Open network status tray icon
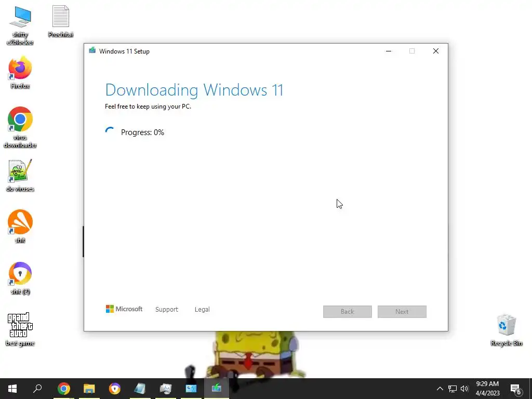 coord(453,389)
